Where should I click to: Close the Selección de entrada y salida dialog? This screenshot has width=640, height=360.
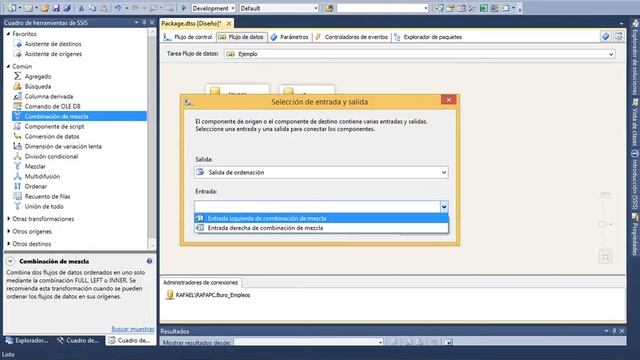(x=449, y=100)
